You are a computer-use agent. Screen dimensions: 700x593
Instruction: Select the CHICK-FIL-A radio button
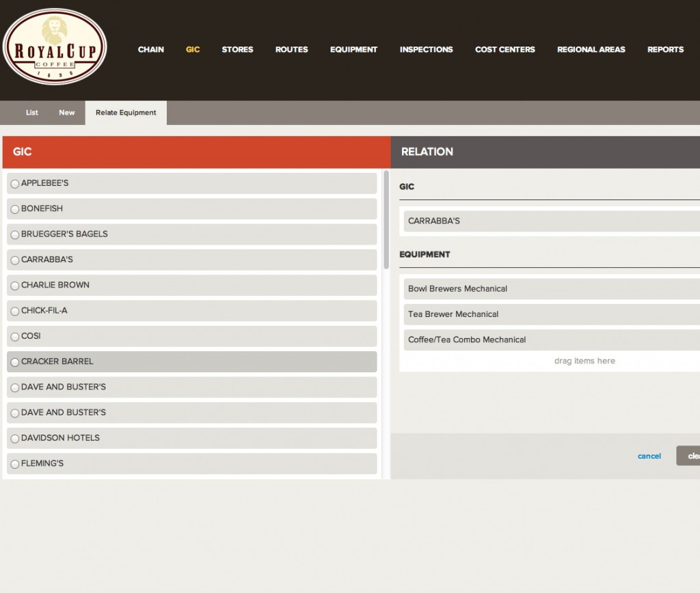15,311
